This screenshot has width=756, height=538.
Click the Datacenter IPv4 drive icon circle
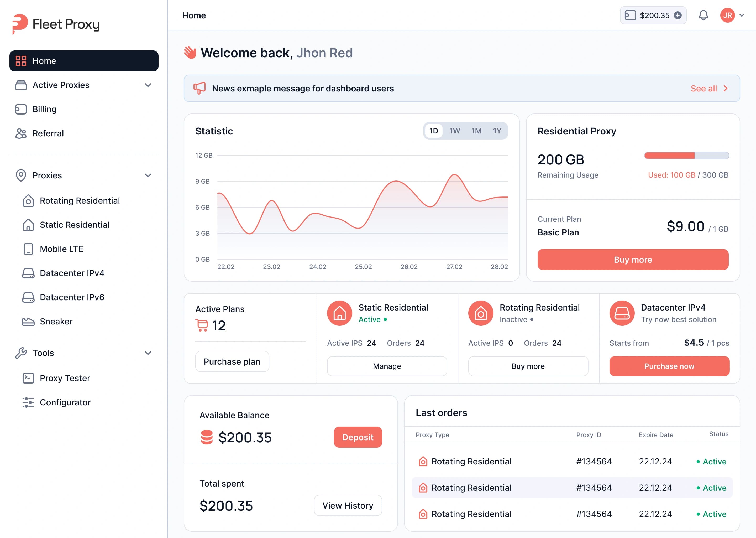[622, 313]
